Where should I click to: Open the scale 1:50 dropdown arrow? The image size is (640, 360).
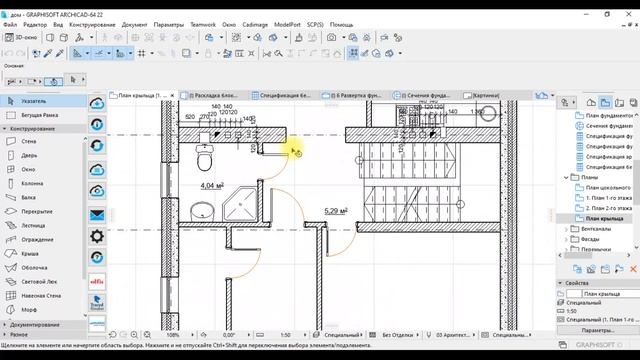coord(304,335)
